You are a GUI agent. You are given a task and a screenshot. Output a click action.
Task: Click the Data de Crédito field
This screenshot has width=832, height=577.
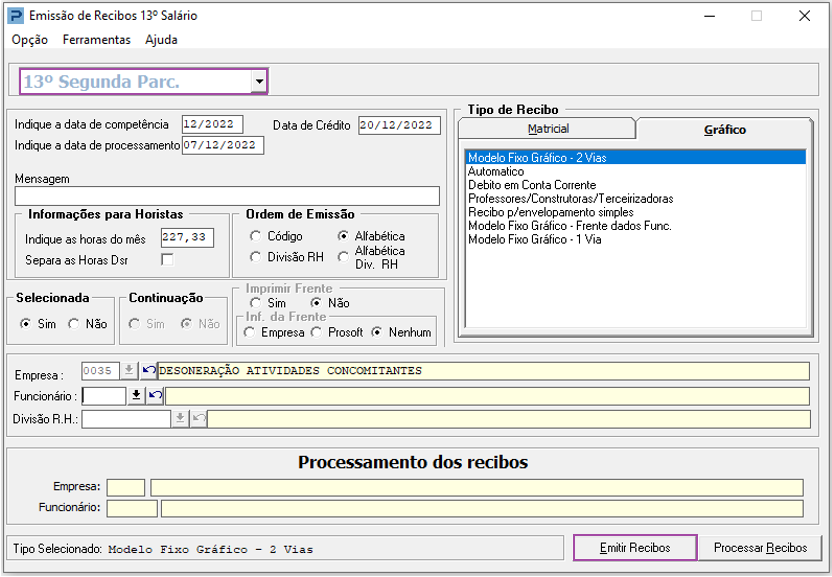coord(399,125)
